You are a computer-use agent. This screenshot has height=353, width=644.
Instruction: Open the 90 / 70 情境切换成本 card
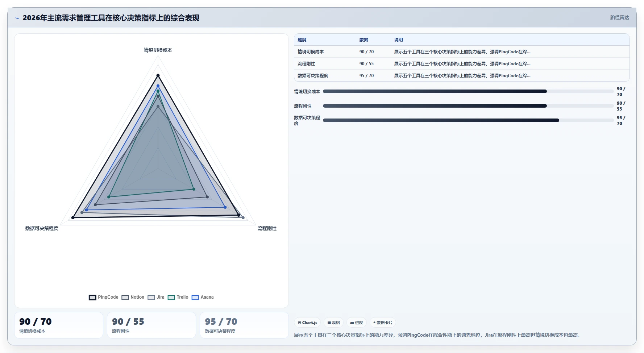pos(59,325)
